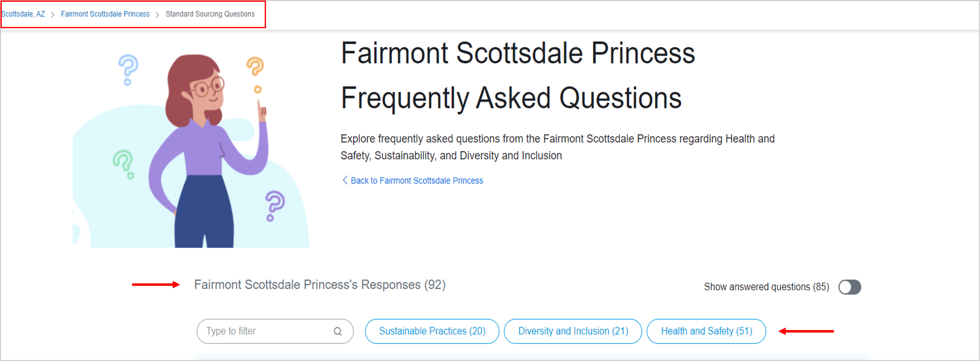Click the breadcrumb chevron after Scottsdale, AZ
Image resolution: width=980 pixels, height=361 pixels.
click(x=52, y=14)
